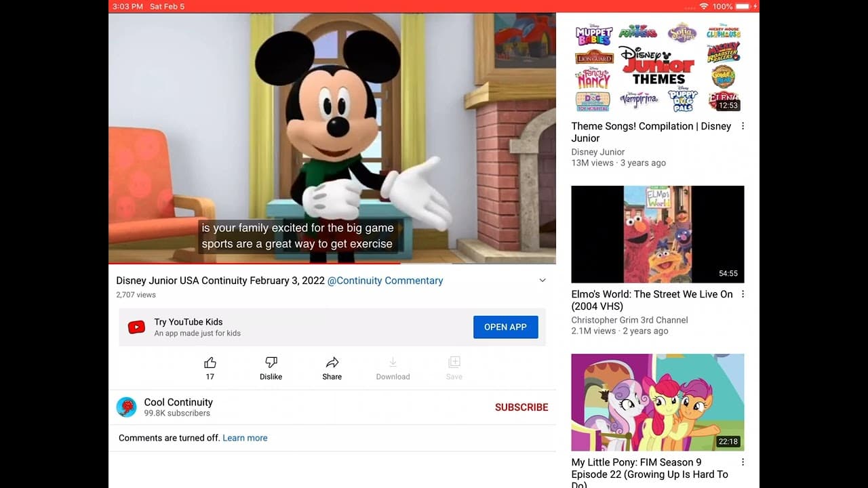Open the Cool Continuity channel avatar

(127, 407)
